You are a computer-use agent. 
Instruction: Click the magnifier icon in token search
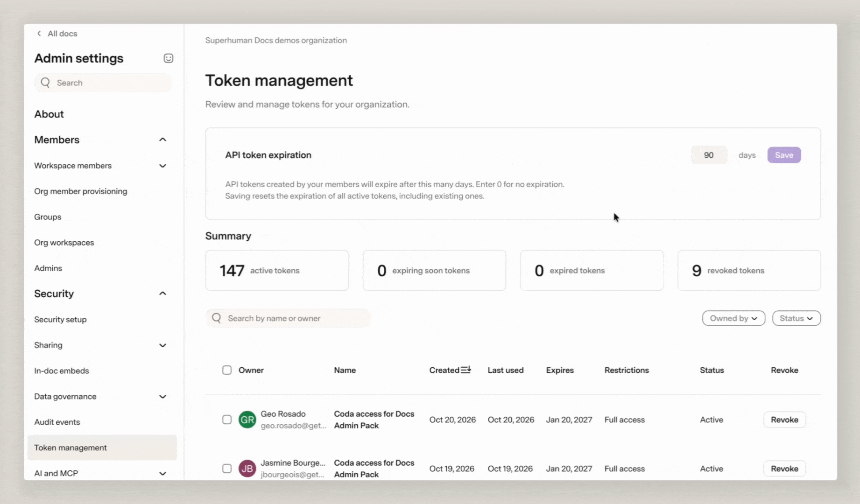point(217,318)
